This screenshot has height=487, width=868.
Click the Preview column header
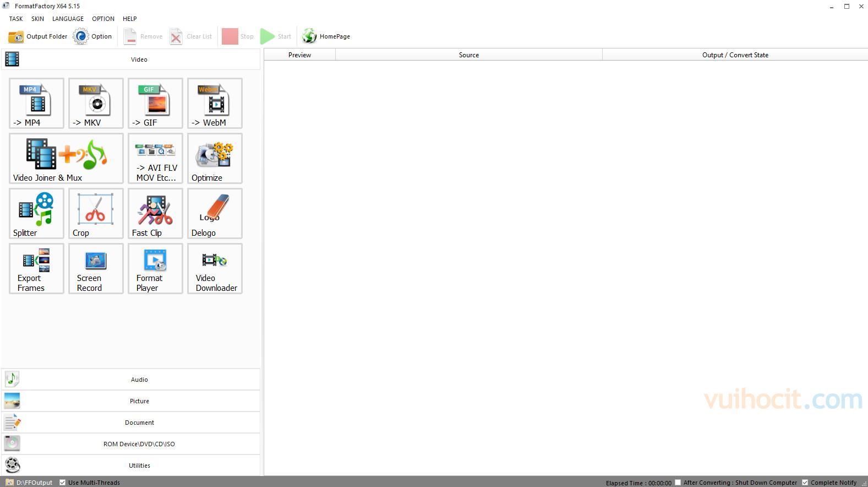(x=299, y=55)
